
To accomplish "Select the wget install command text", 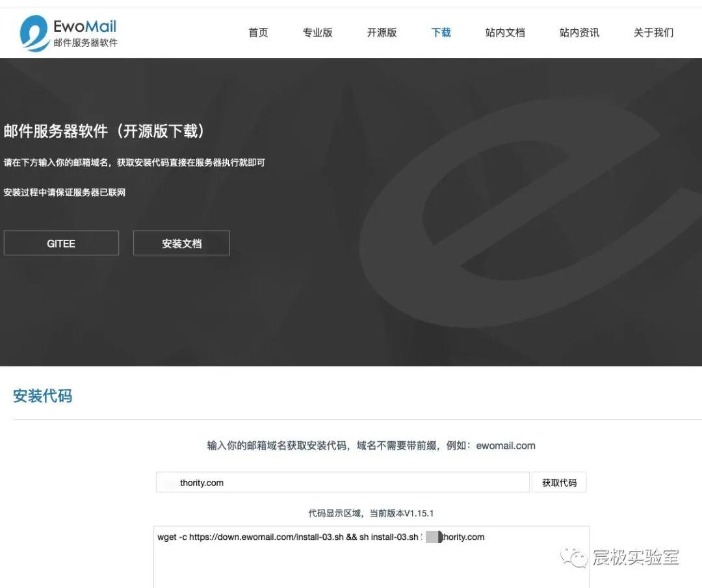I will point(322,537).
